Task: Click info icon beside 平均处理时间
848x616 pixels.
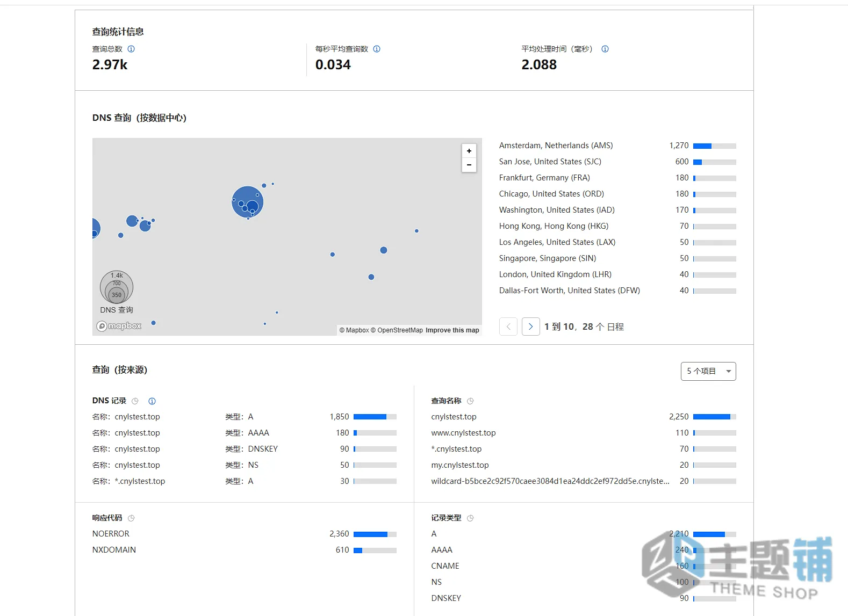Action: 605,49
